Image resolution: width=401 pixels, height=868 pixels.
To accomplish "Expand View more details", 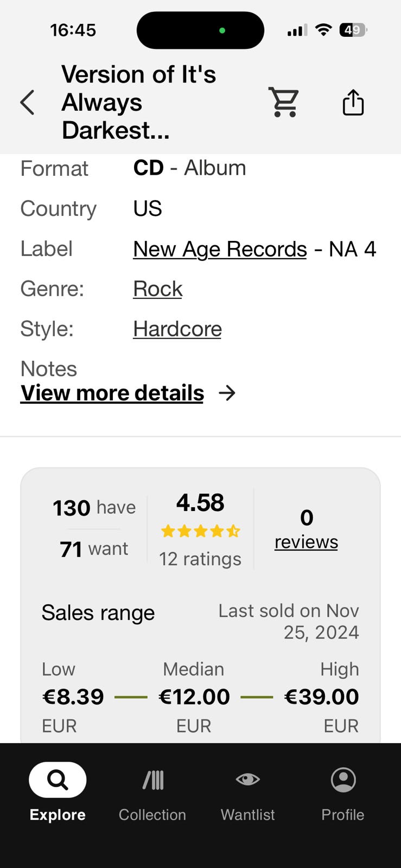I will tap(112, 393).
